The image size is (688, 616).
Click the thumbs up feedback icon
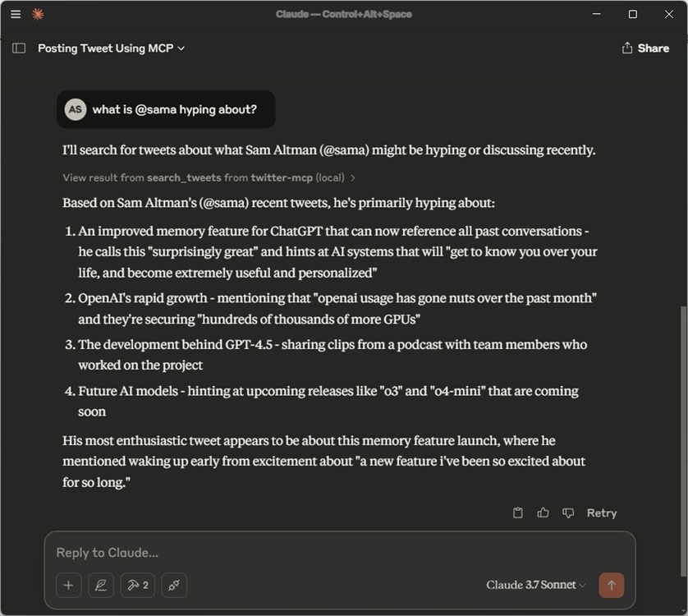(543, 513)
